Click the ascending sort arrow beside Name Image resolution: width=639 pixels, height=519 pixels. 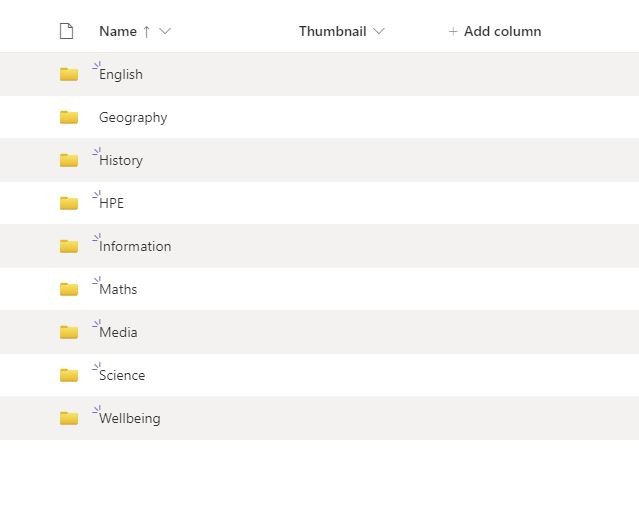point(146,31)
